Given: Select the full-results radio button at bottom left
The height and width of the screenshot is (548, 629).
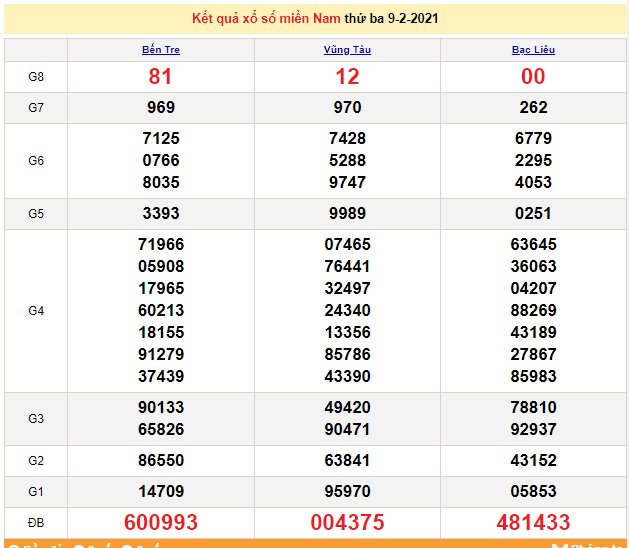Looking at the screenshot, I should click(x=14, y=546).
